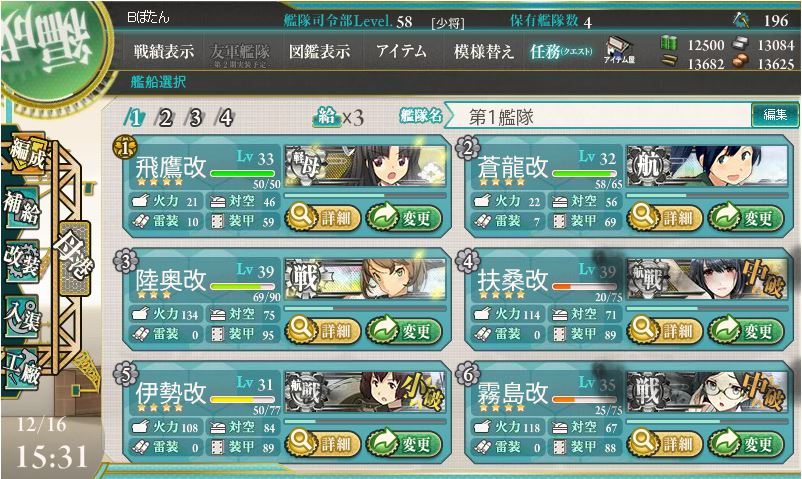Open the 補給 (supply) sidebar icon
Viewport: 802px width, 479px height.
click(x=22, y=207)
